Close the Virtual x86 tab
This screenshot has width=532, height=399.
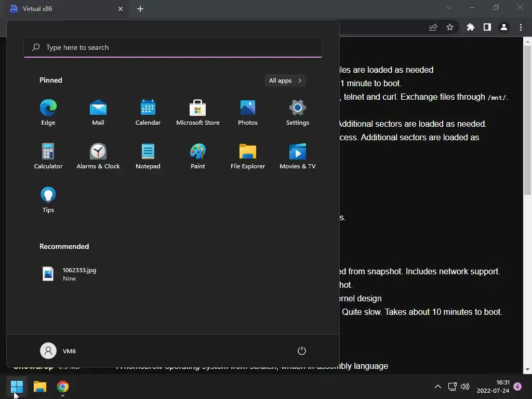tap(121, 9)
